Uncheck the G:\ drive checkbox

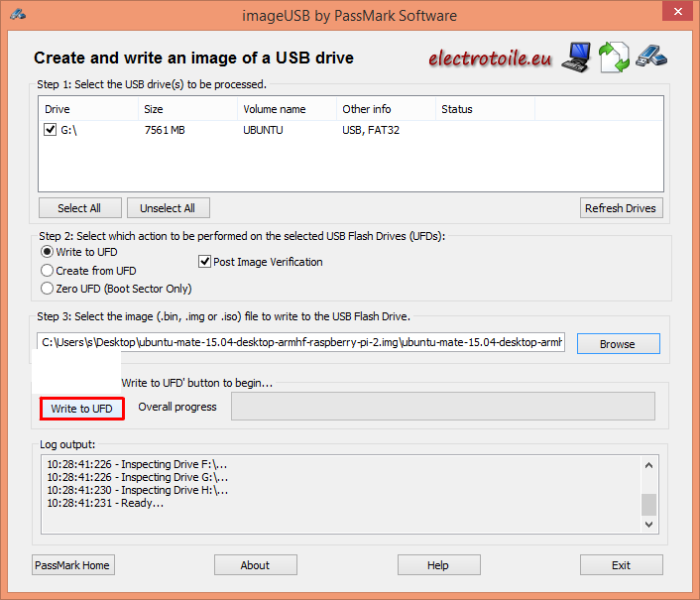tap(50, 130)
